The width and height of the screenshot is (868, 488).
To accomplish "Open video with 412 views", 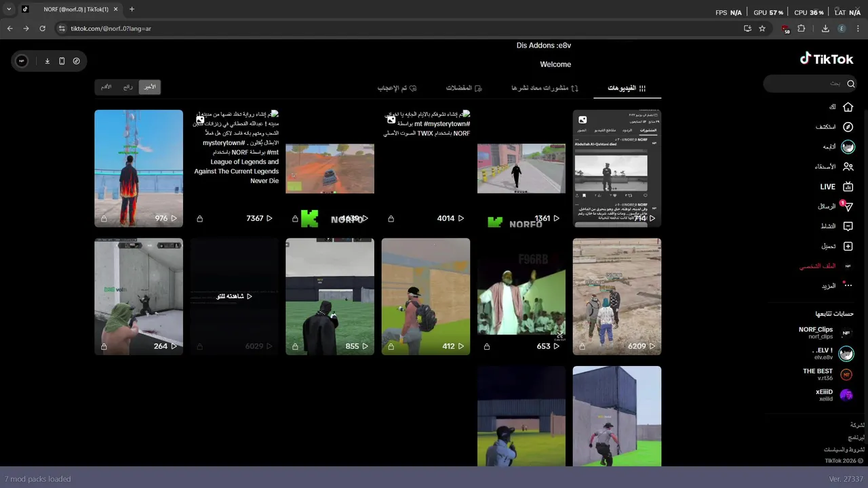I will point(425,296).
